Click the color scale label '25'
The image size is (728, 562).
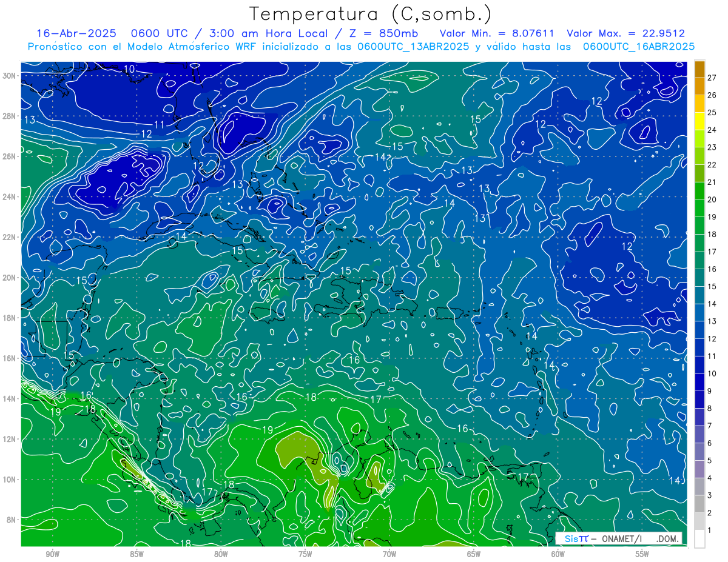coord(712,113)
